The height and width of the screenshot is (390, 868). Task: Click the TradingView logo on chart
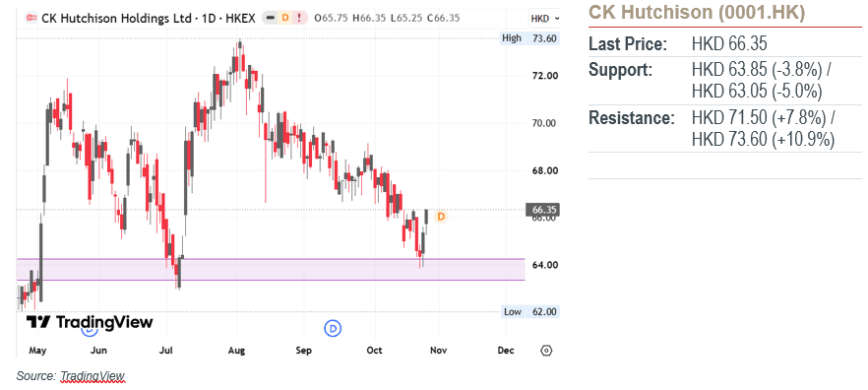tap(90, 322)
